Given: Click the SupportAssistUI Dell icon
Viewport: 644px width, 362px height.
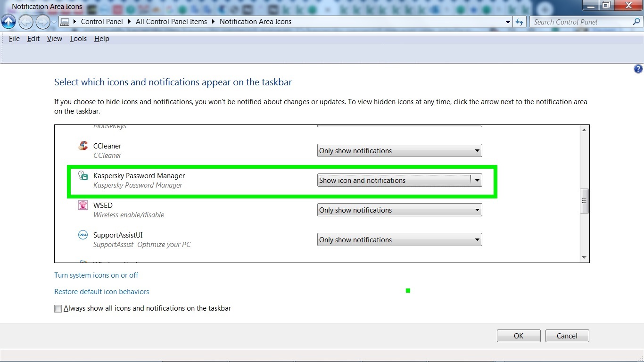Looking at the screenshot, I should click(x=83, y=235).
